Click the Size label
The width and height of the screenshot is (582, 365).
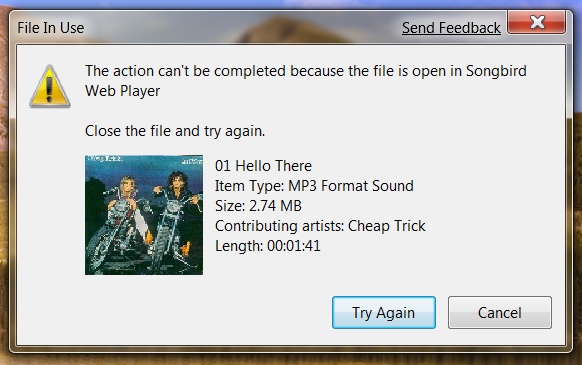pyautogui.click(x=230, y=206)
